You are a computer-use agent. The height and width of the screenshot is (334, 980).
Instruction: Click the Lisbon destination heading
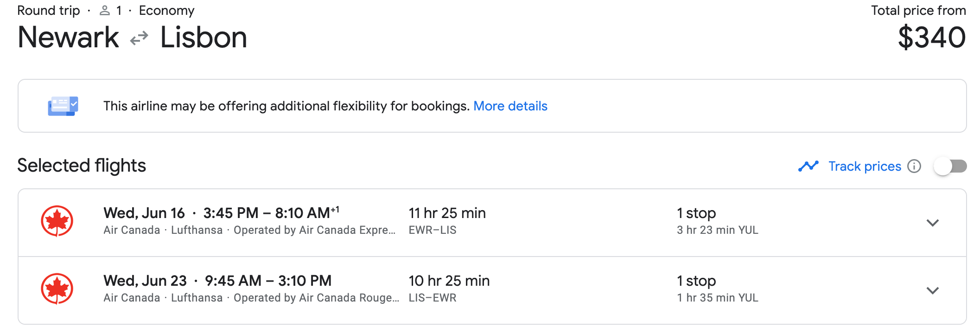[204, 38]
